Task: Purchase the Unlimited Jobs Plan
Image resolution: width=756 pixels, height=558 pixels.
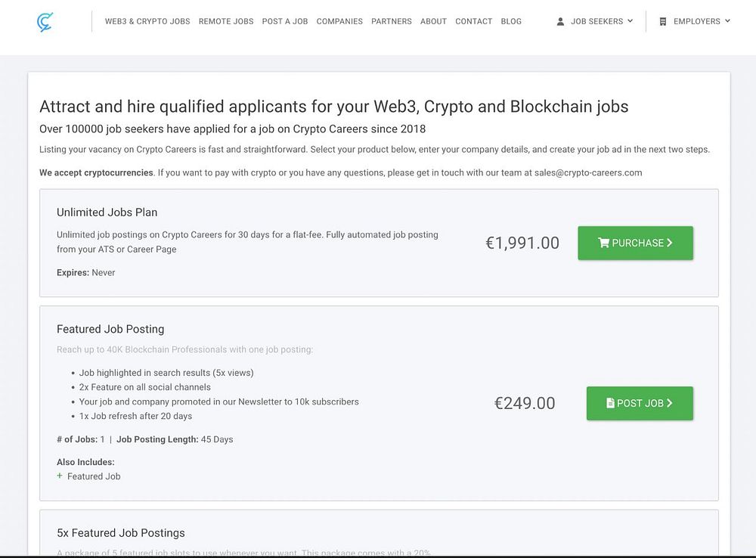Action: coord(635,243)
